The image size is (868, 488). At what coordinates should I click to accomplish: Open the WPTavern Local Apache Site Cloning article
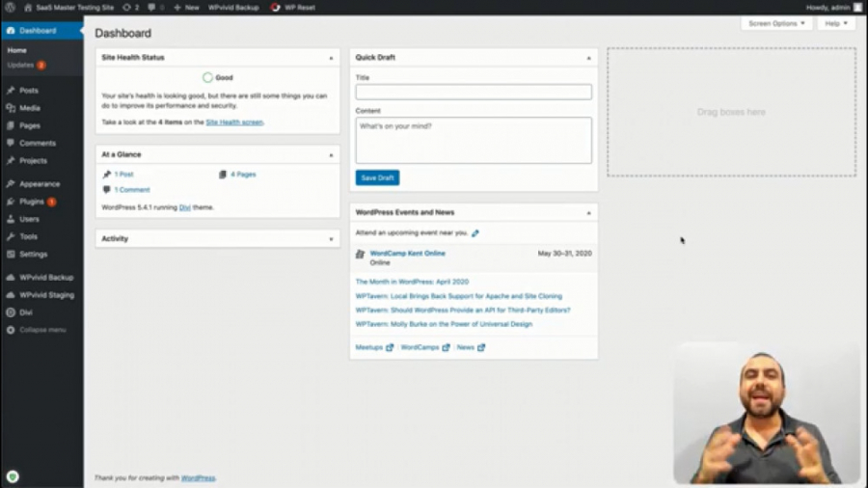click(458, 296)
